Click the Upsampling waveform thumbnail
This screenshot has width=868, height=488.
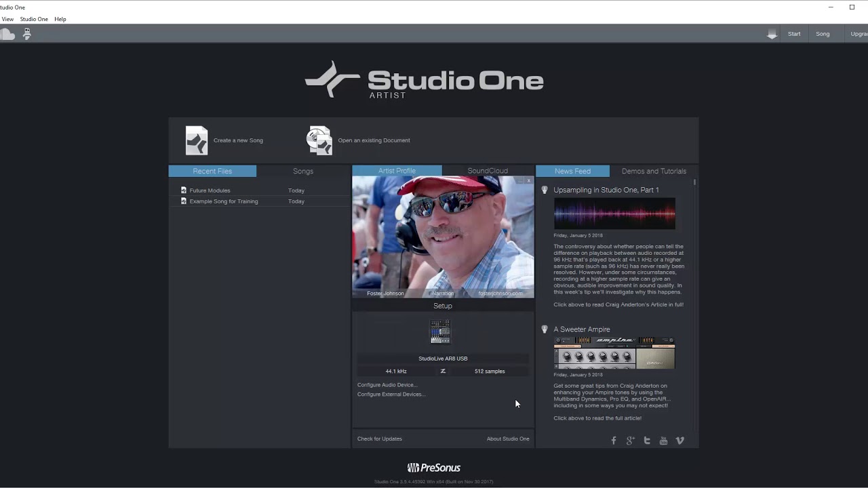[x=614, y=214]
